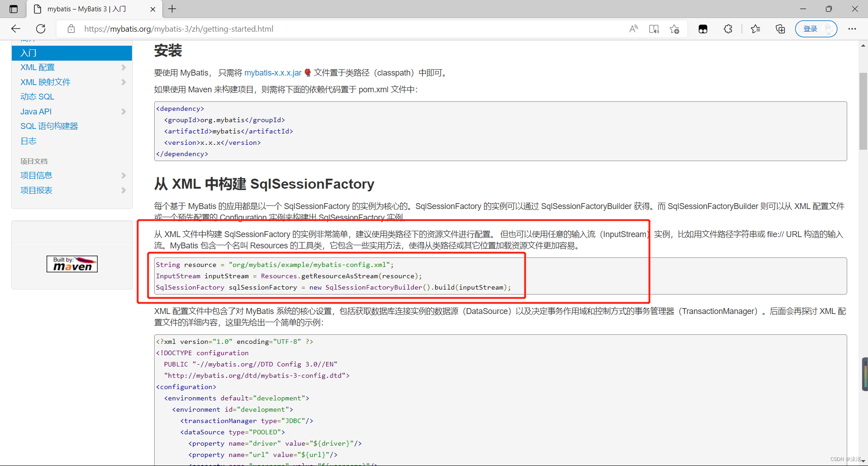The image size is (868, 466).
Task: Click the property name="driver" line
Action: (275, 443)
